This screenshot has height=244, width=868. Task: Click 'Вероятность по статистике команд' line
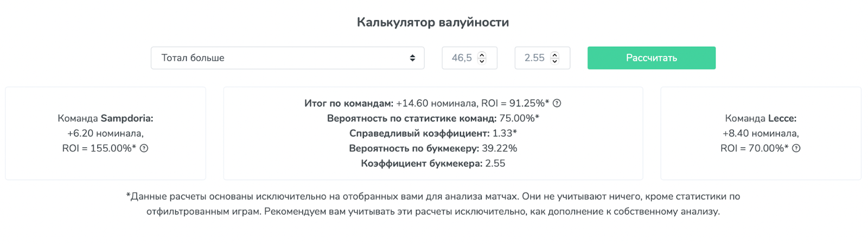pos(433,118)
